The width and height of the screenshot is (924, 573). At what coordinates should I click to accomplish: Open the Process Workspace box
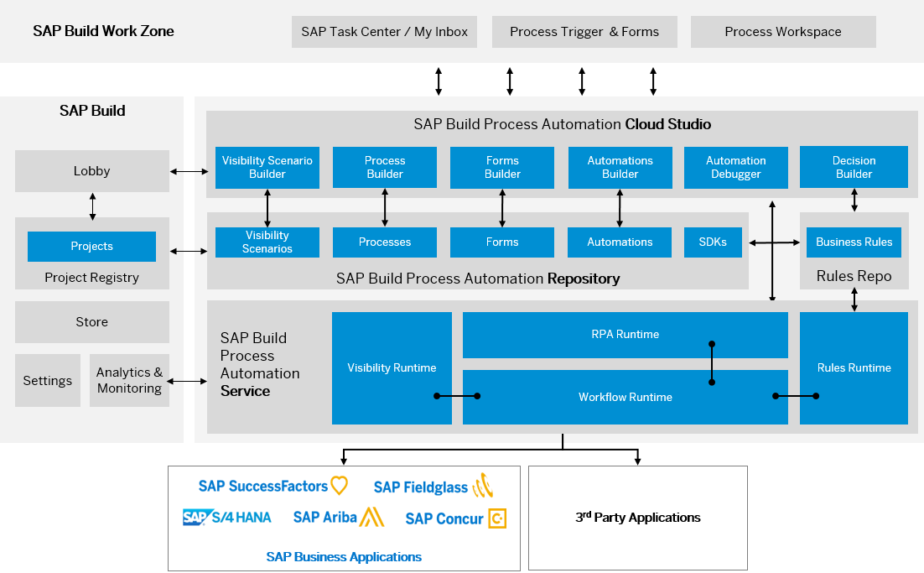click(783, 32)
